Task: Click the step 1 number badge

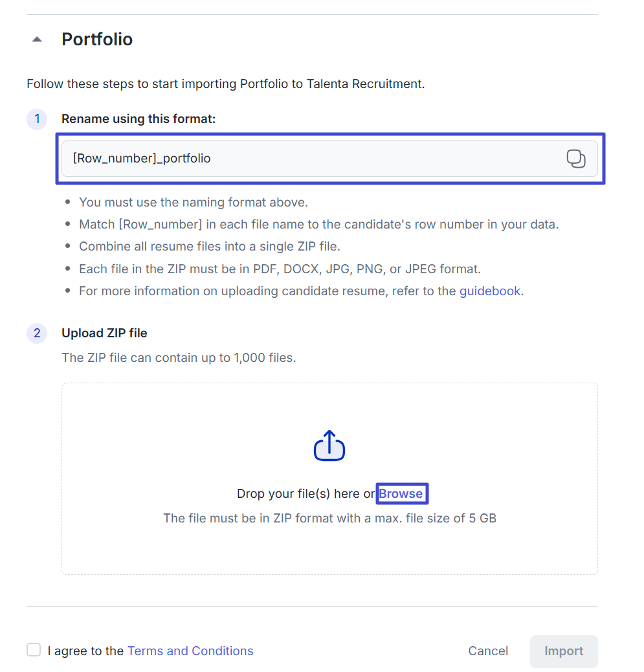Action: click(37, 119)
